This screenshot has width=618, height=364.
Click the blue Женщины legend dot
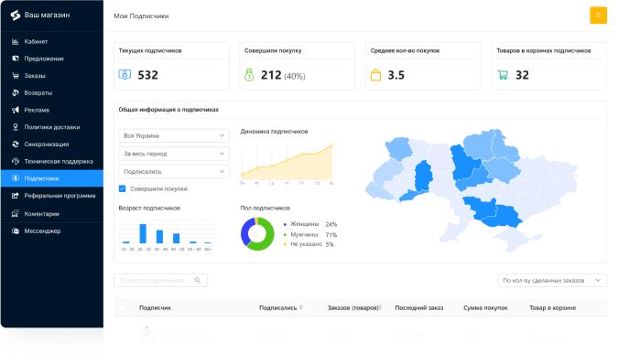click(x=285, y=224)
